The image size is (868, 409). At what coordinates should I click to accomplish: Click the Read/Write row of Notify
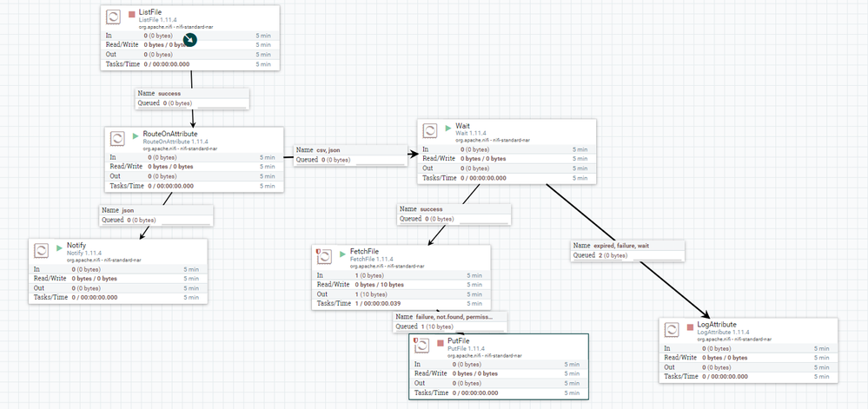point(118,279)
